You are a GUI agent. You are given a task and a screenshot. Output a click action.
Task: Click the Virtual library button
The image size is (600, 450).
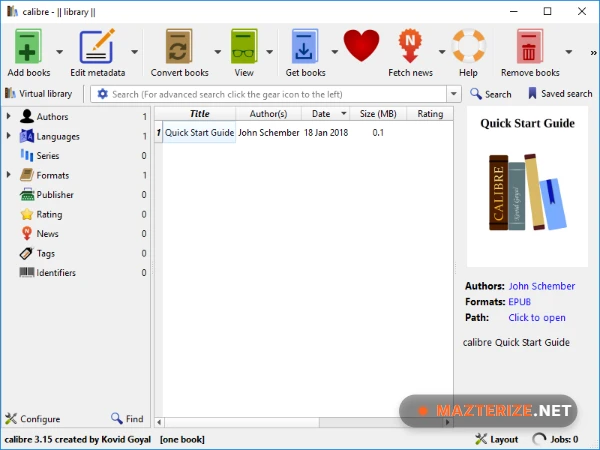point(38,94)
